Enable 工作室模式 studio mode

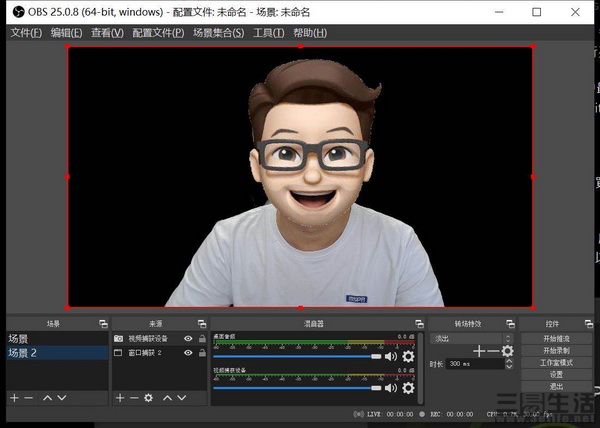coord(556,362)
